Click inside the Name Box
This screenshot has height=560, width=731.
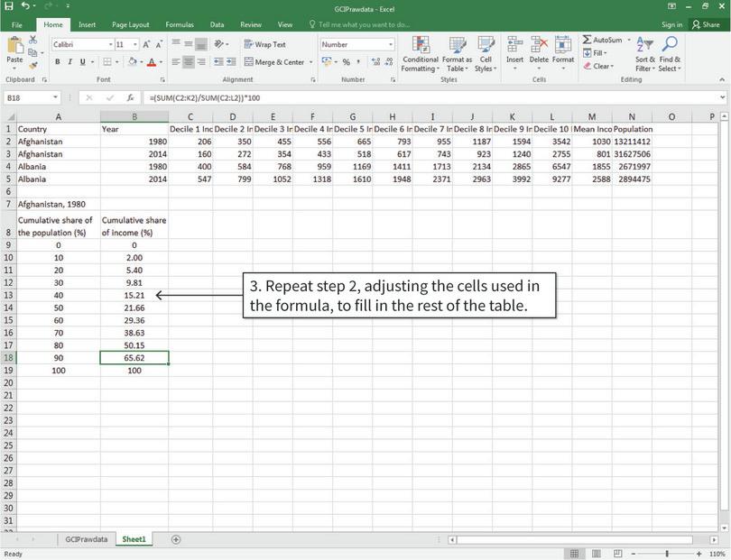pos(29,96)
